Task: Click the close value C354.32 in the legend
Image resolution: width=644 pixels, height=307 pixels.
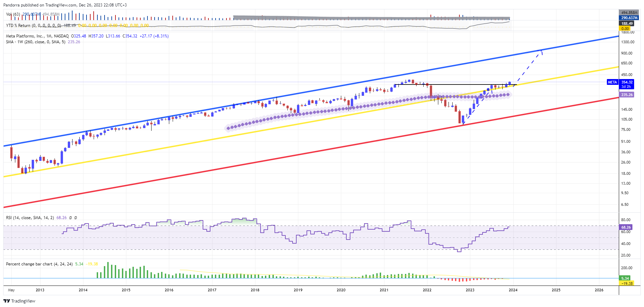Action: [x=130, y=36]
